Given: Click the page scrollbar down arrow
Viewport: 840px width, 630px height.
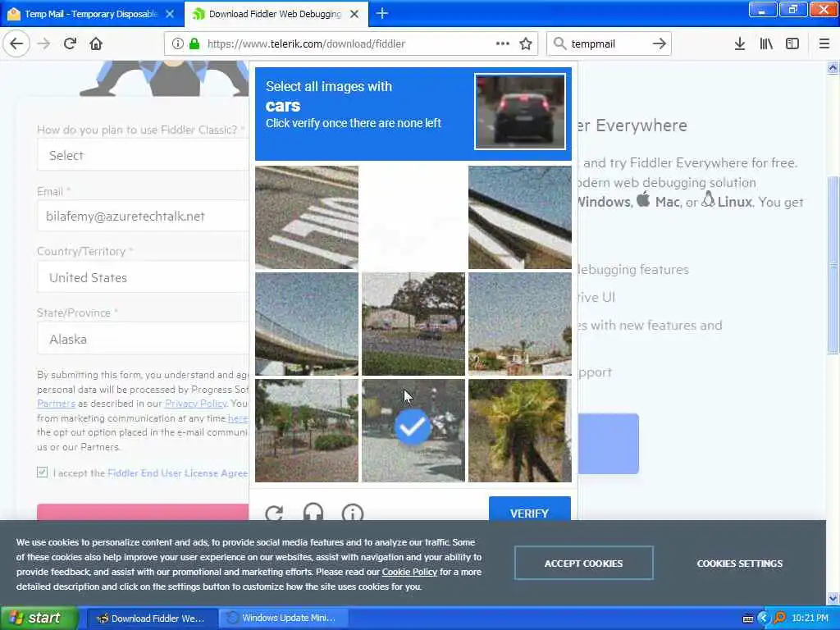Looking at the screenshot, I should pos(833,598).
